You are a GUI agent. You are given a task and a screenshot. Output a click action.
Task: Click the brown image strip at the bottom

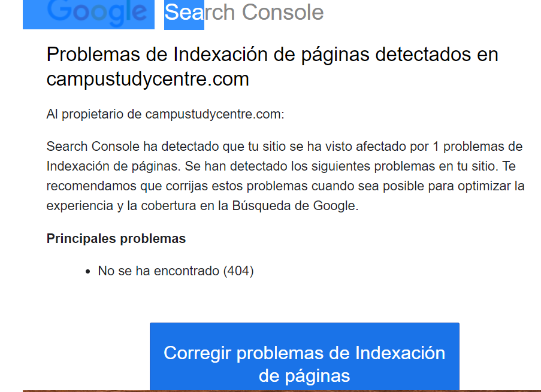click(282, 391)
